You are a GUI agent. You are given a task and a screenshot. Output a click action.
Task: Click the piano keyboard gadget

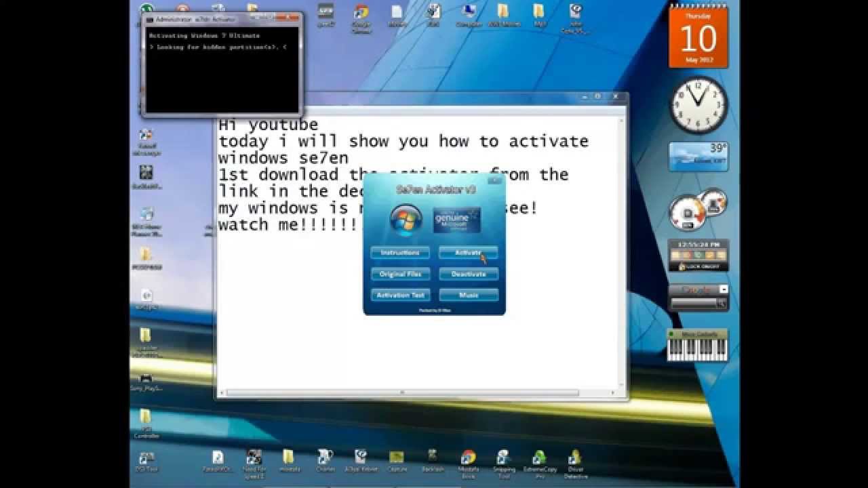[698, 345]
